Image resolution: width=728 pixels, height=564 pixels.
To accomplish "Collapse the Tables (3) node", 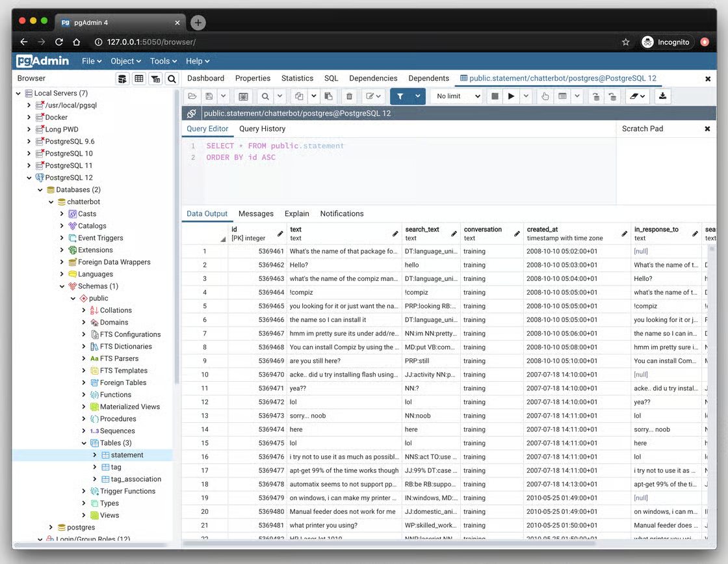I will (x=84, y=443).
